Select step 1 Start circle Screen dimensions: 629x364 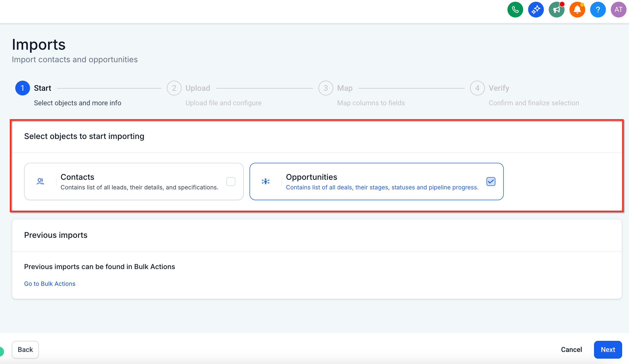pos(22,88)
